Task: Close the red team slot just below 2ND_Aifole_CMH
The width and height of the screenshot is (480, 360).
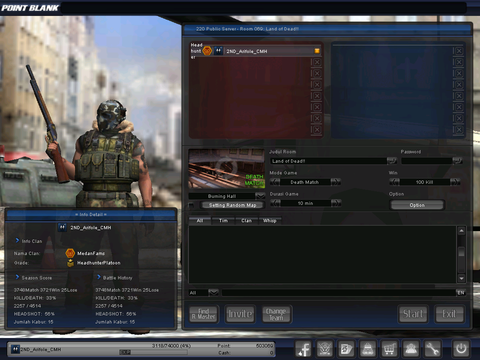Action: coord(317,62)
